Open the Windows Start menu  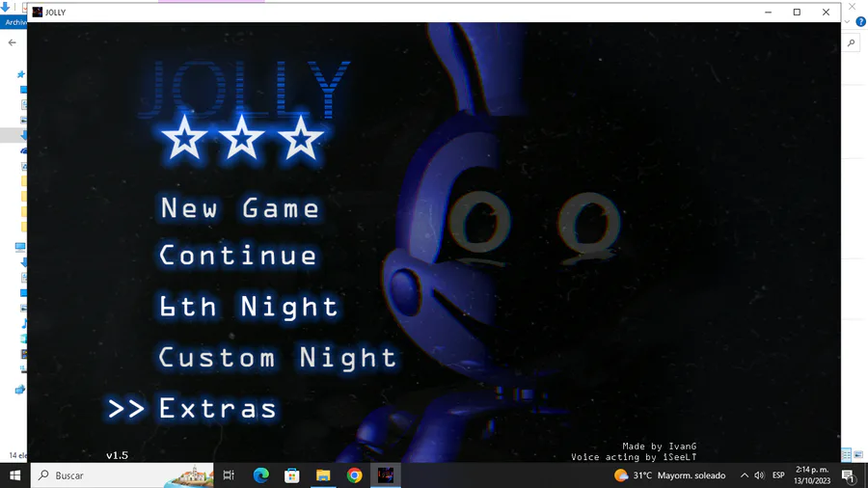14,475
